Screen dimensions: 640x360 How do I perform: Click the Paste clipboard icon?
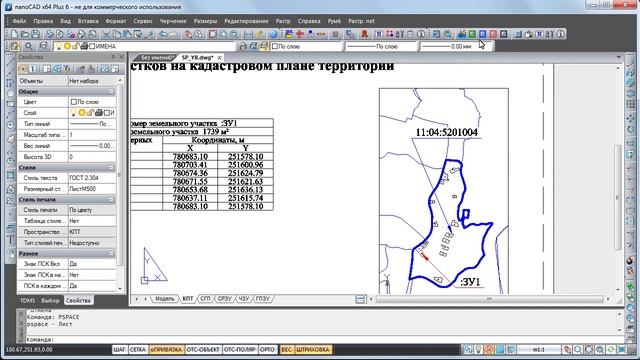click(x=127, y=34)
